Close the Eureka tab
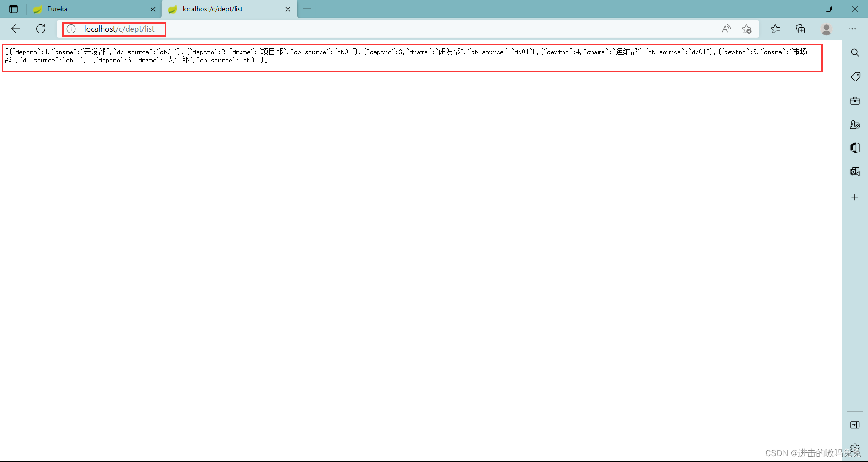The width and height of the screenshot is (868, 462). point(153,9)
